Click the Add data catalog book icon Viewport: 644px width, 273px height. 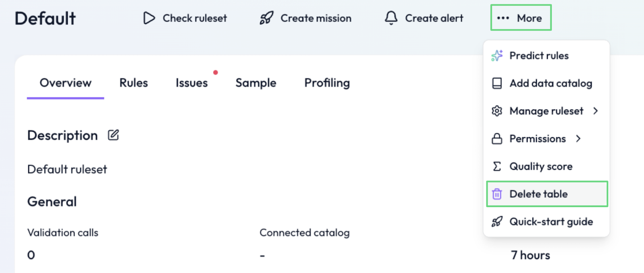[x=497, y=83]
